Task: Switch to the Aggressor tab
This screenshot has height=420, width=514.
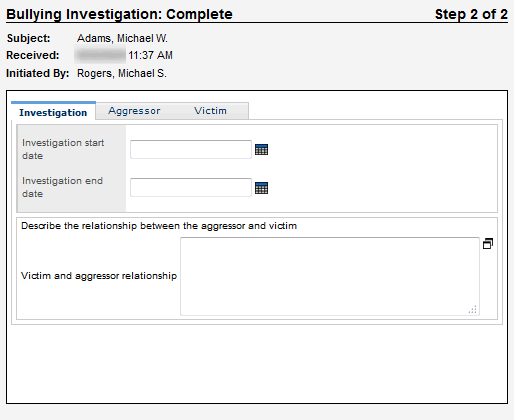Action: 134,111
